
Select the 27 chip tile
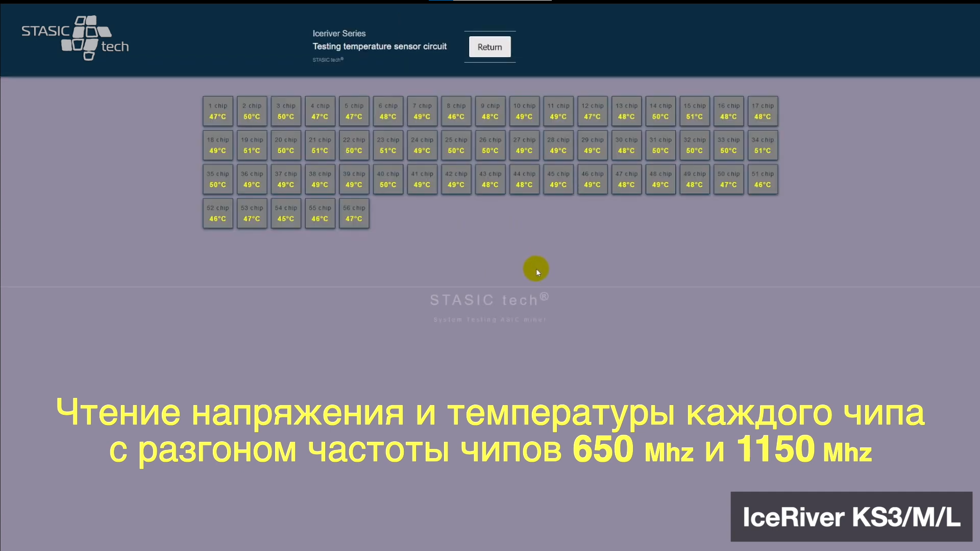(524, 145)
